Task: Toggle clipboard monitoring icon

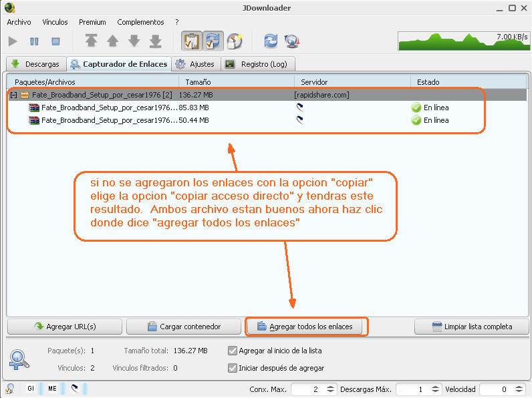Action: (x=192, y=41)
